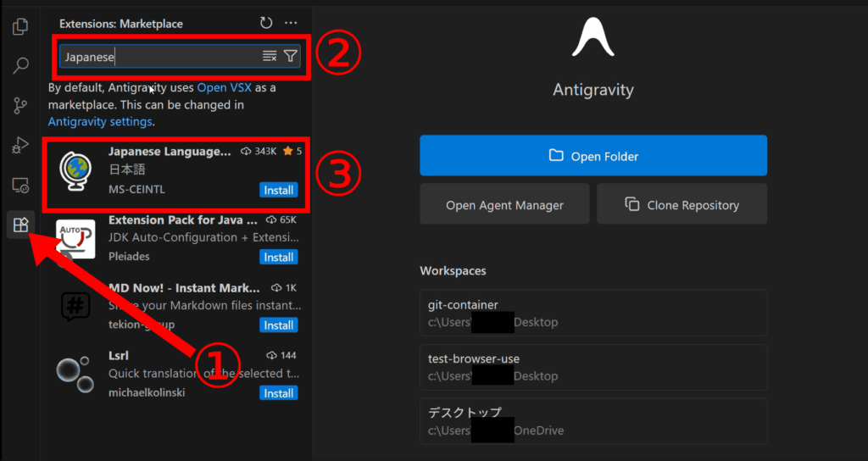Open the Run and Debug view
Screen dimensions: 868x461
20,146
